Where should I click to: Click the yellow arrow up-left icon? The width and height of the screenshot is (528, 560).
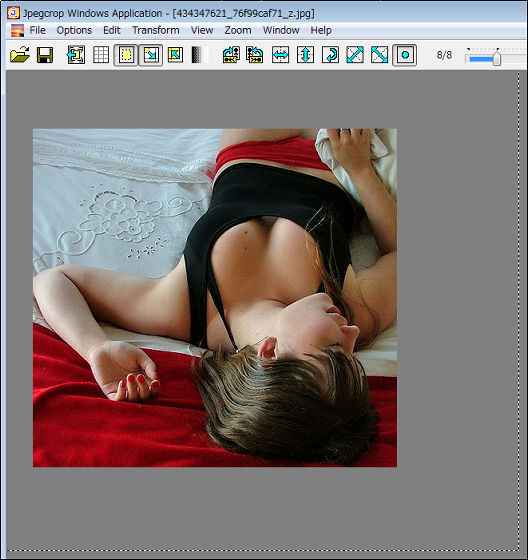175,55
